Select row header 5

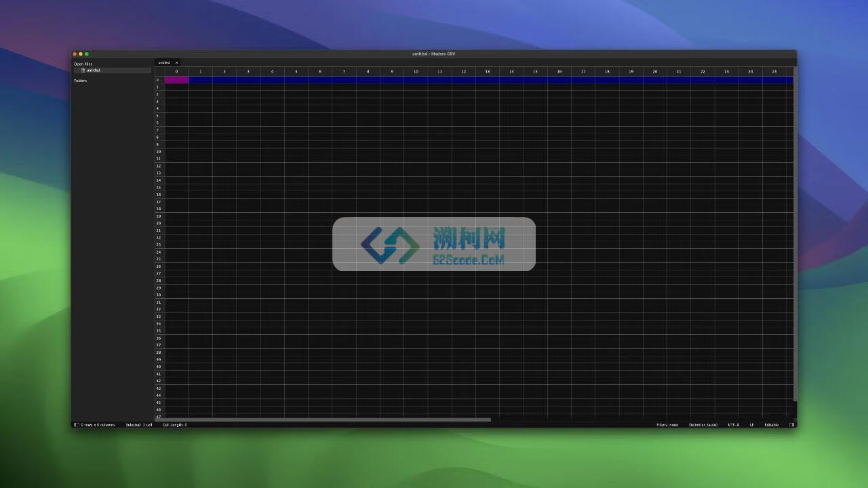coord(159,116)
